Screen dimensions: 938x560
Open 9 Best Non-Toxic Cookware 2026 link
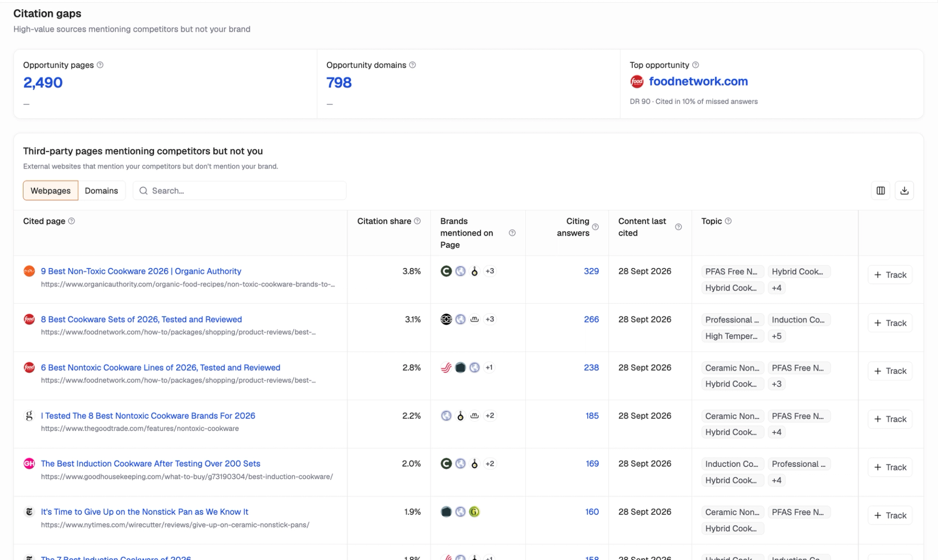(x=141, y=271)
